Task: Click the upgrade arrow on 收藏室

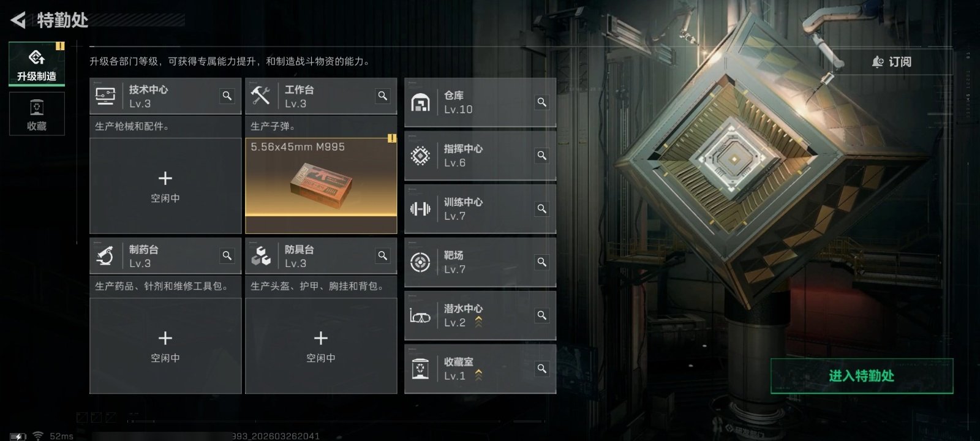Action: pos(478,375)
